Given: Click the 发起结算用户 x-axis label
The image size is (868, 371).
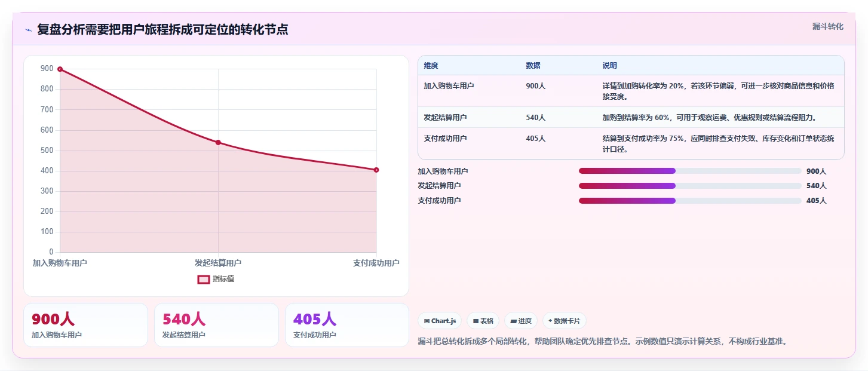Looking at the screenshot, I should pyautogui.click(x=218, y=263).
